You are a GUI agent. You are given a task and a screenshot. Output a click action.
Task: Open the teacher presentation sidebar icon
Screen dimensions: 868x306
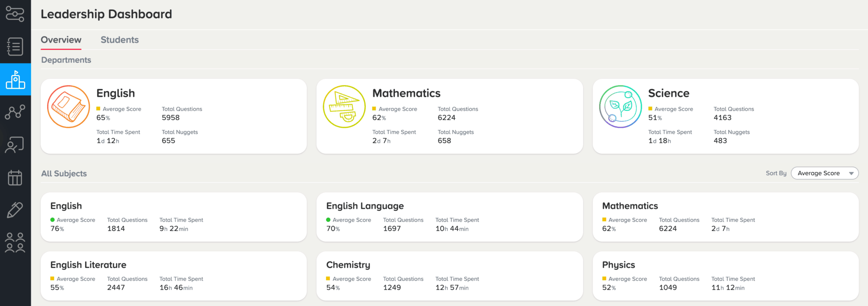[15, 145]
